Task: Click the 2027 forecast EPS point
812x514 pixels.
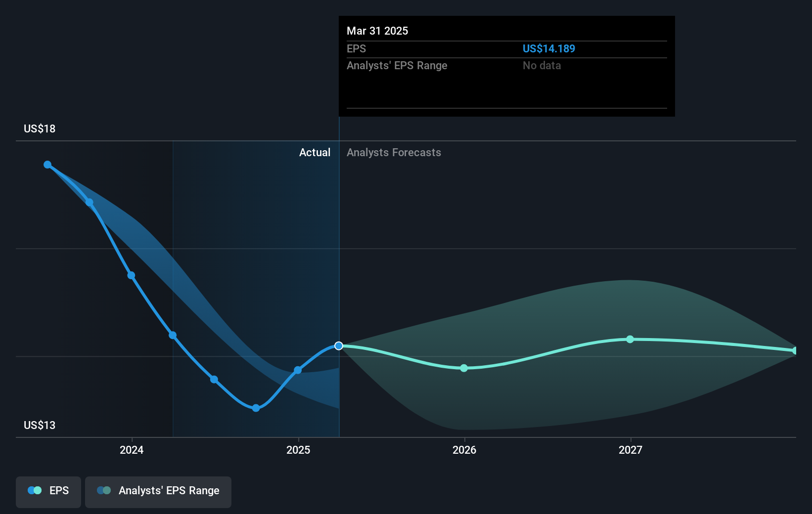Action: click(630, 339)
